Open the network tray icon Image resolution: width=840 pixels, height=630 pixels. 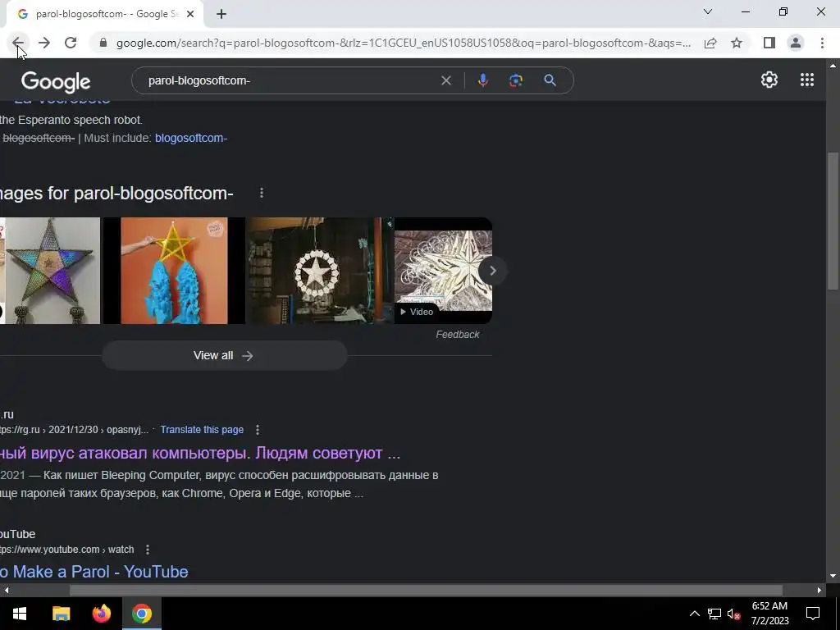[x=714, y=614]
